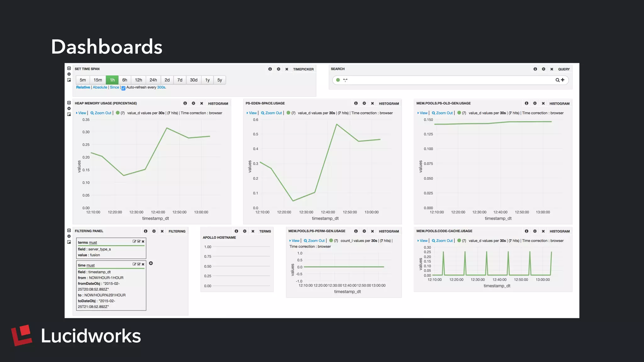Screen dimensions: 644x362
Task: Remove the Code-Cache.Usage histogram panel
Action: pos(543,231)
